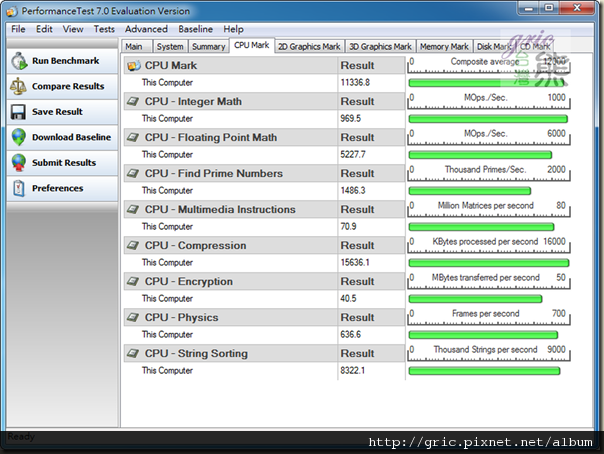Select the Physics value 636.6
The width and height of the screenshot is (604, 454).
click(351, 335)
